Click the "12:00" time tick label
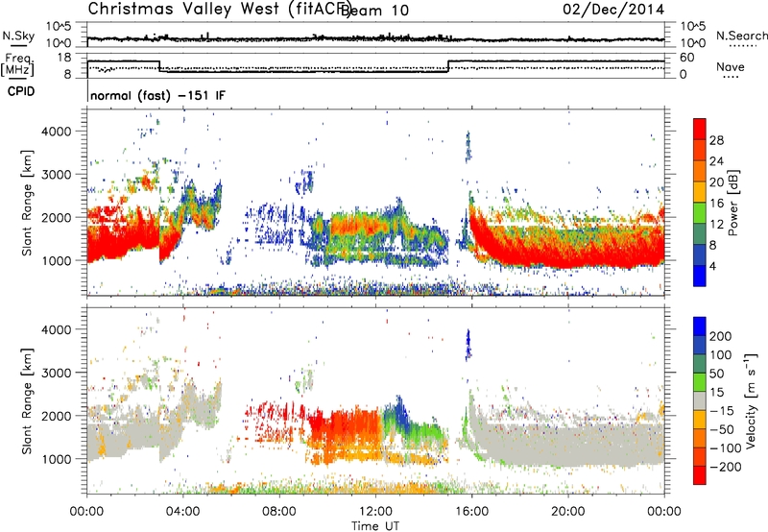Image resolution: width=768 pixels, height=532 pixels. click(375, 512)
